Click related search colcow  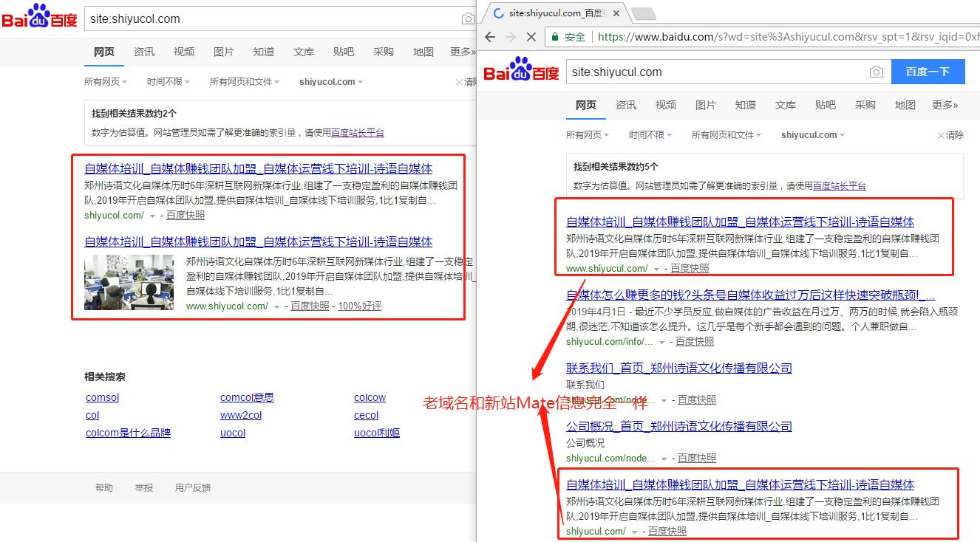370,398
